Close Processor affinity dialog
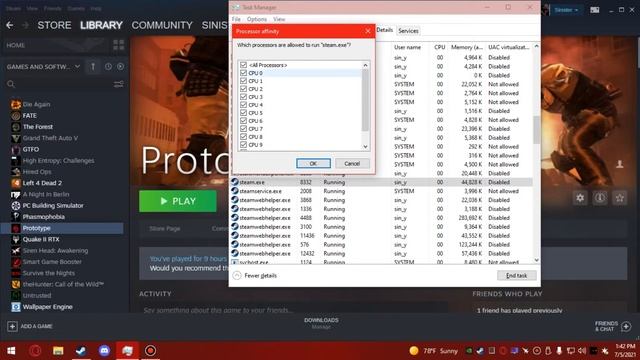 click(x=368, y=31)
